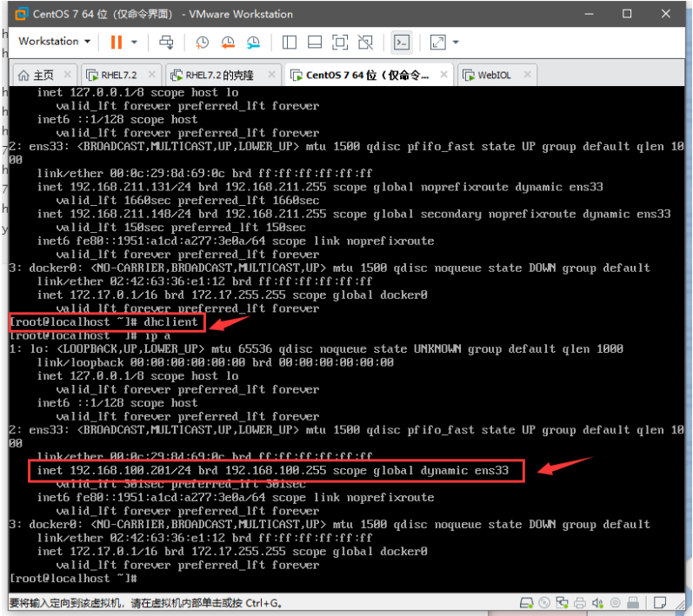Expand the power options arrow beside pause
Image resolution: width=693 pixels, height=616 pixels.
[x=135, y=43]
